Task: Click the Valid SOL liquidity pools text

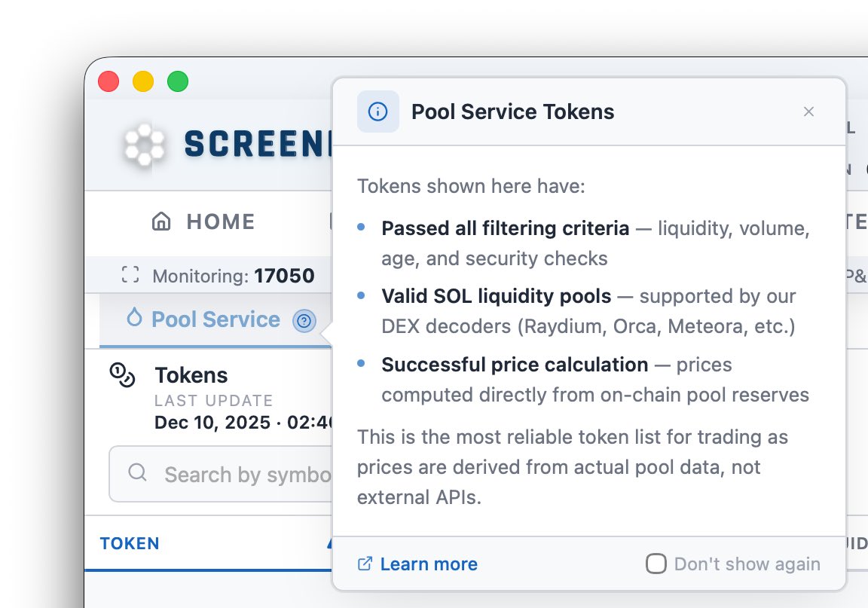Action: click(496, 296)
